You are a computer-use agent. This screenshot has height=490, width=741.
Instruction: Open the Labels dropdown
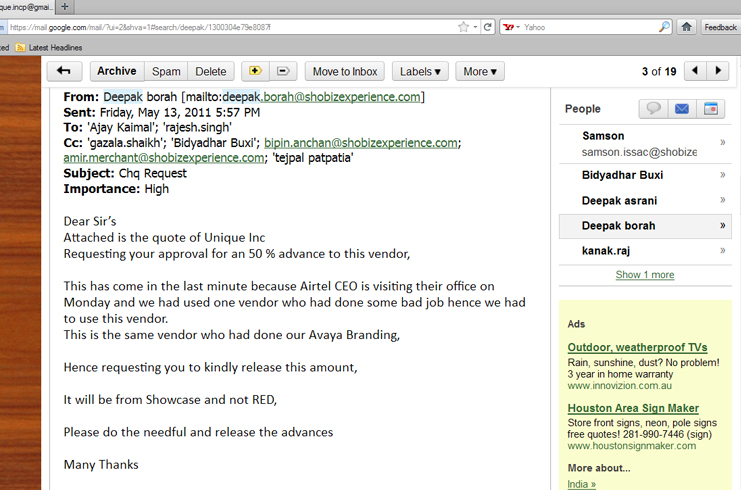[420, 71]
